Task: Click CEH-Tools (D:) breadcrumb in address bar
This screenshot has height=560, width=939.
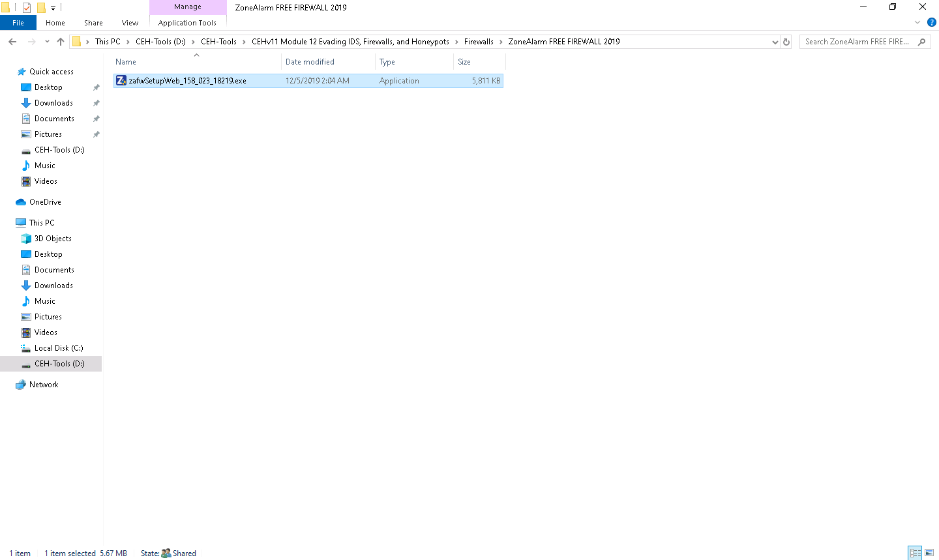Action: [x=160, y=42]
